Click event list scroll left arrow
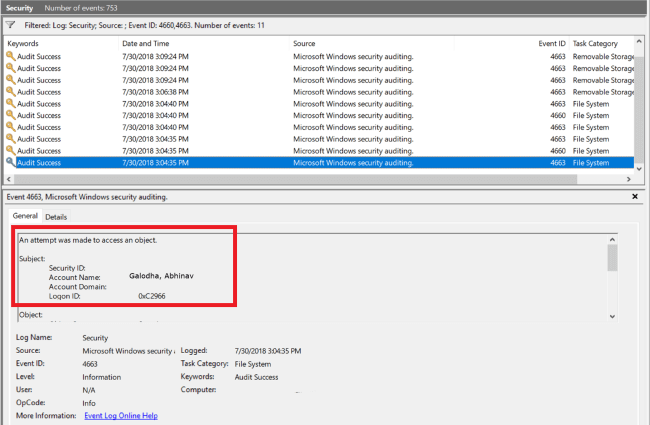The height and width of the screenshot is (425, 650). click(9, 179)
